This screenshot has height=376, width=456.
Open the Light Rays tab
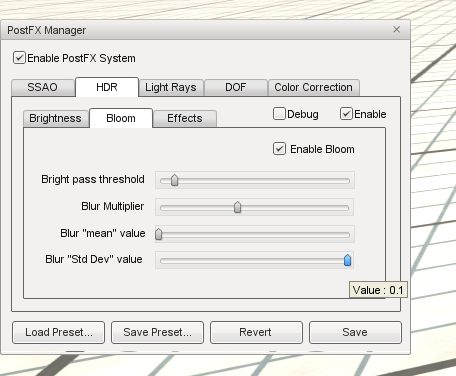(171, 87)
